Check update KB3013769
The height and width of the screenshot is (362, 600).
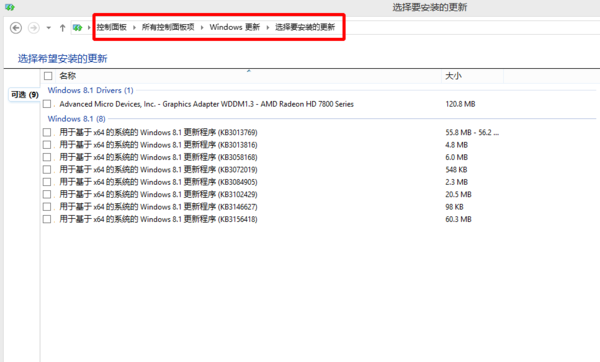coord(47,132)
